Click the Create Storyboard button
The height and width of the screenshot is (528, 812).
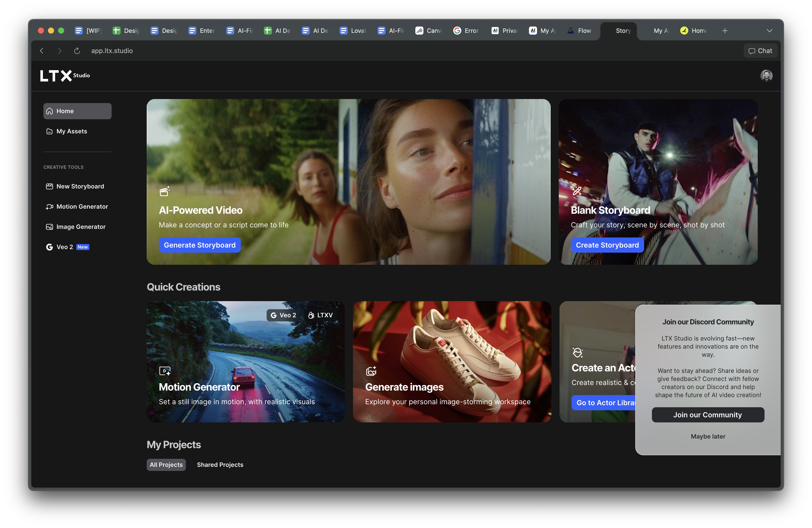point(607,245)
